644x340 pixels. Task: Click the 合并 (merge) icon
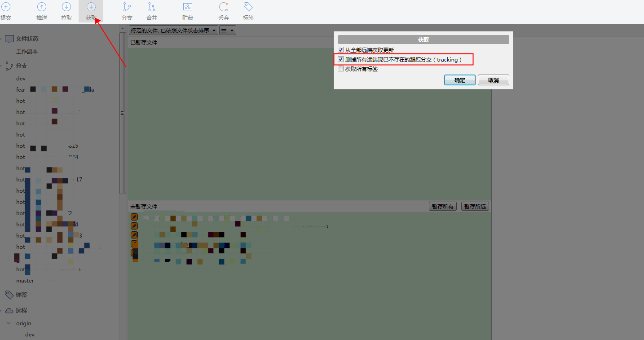point(151,11)
